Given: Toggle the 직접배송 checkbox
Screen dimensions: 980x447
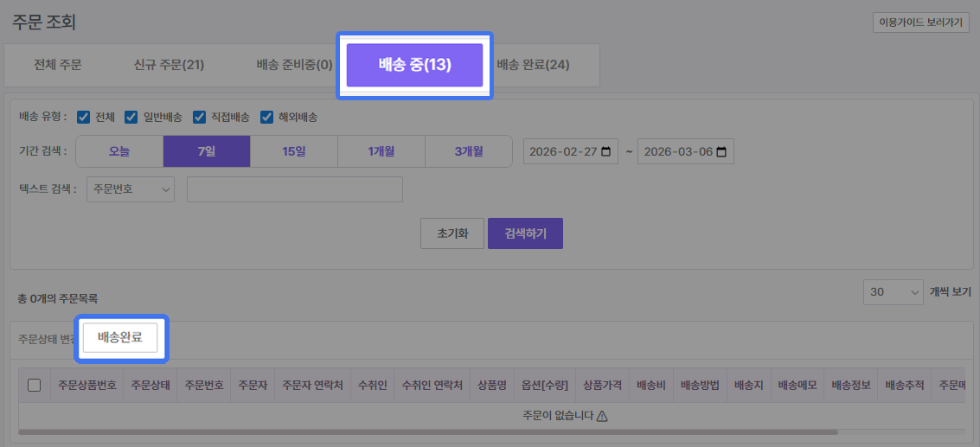Looking at the screenshot, I should (x=199, y=117).
